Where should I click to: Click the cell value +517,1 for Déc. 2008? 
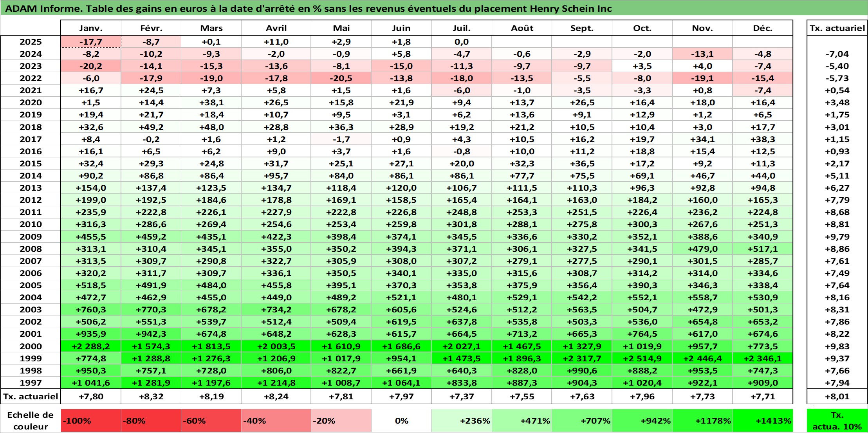point(763,249)
